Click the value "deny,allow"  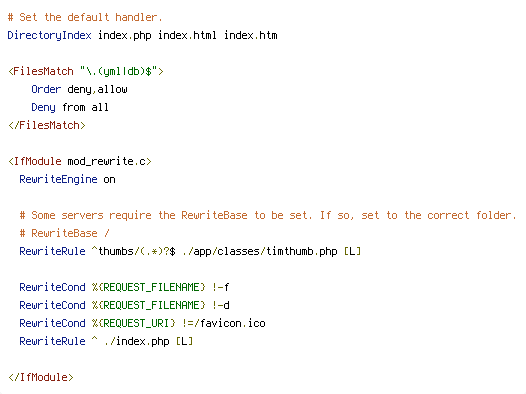tap(97, 90)
